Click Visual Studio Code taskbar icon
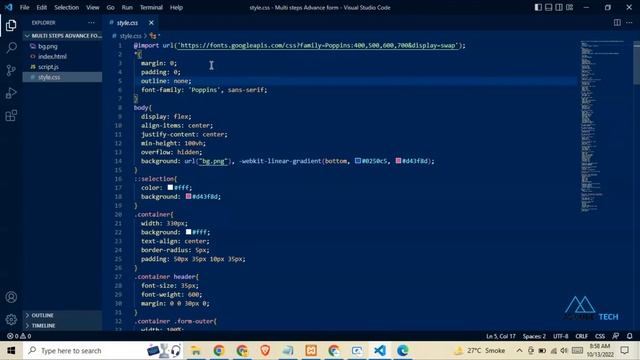 [x=380, y=351]
